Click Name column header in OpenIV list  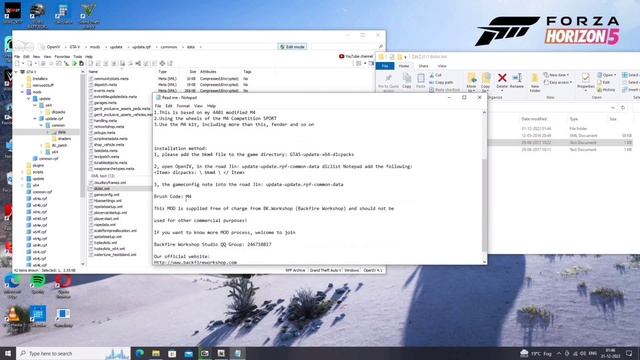pyautogui.click(x=93, y=72)
